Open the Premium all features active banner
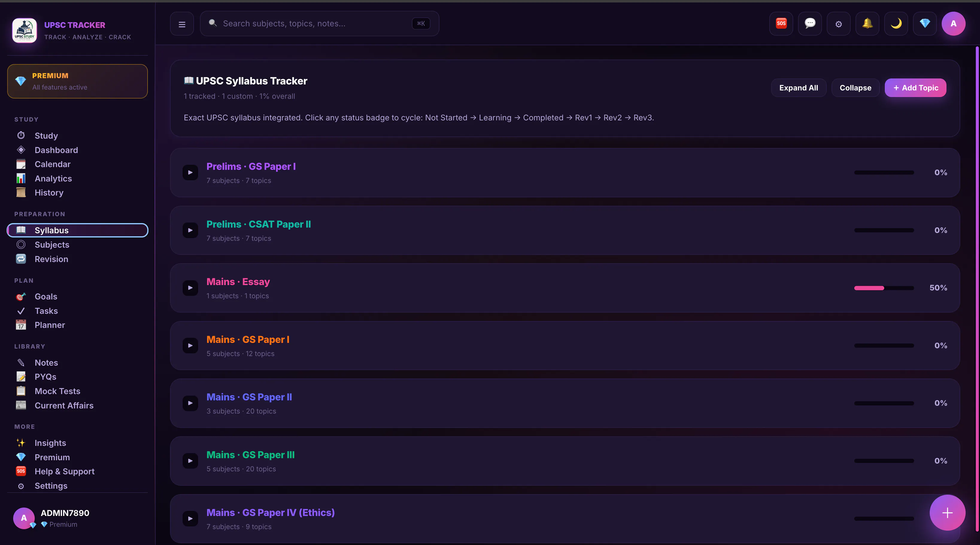This screenshot has width=980, height=545. (77, 81)
